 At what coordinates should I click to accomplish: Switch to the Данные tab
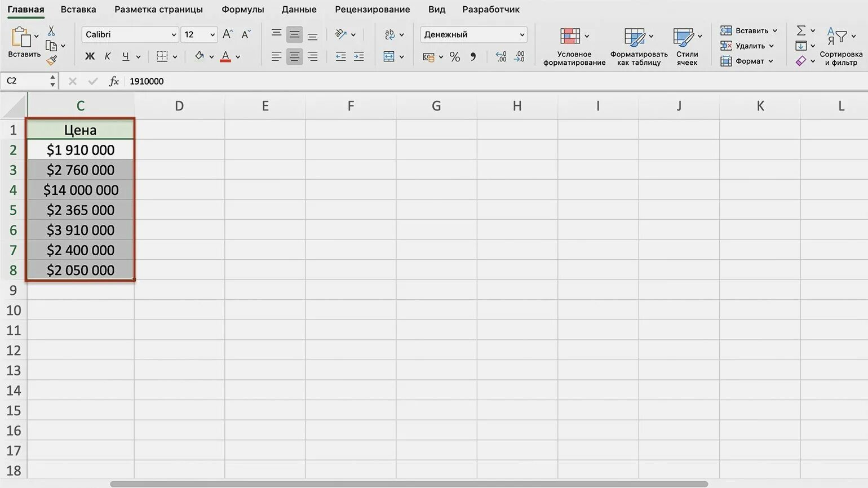299,10
